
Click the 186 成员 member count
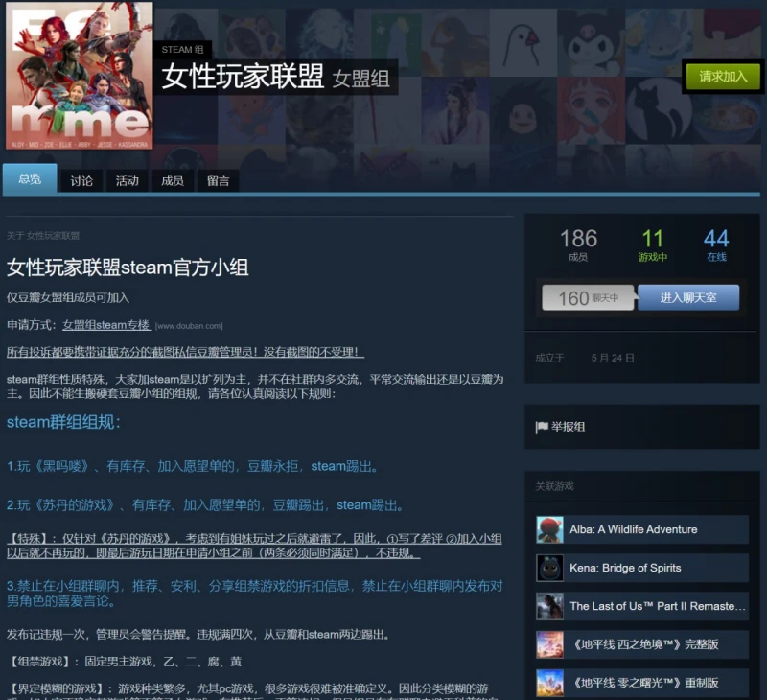578,245
